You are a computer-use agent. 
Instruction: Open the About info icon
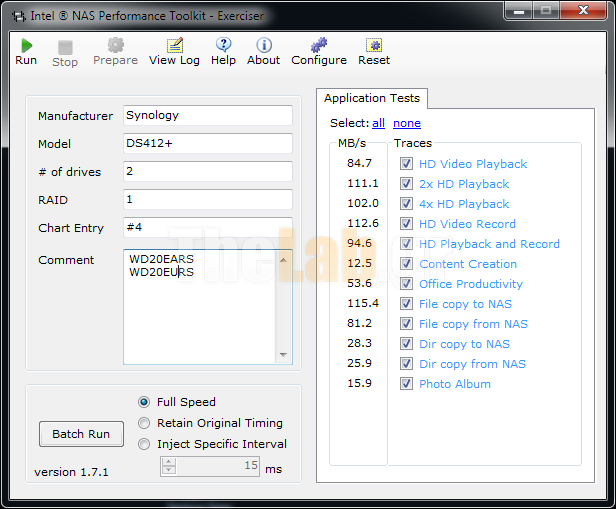[264, 45]
